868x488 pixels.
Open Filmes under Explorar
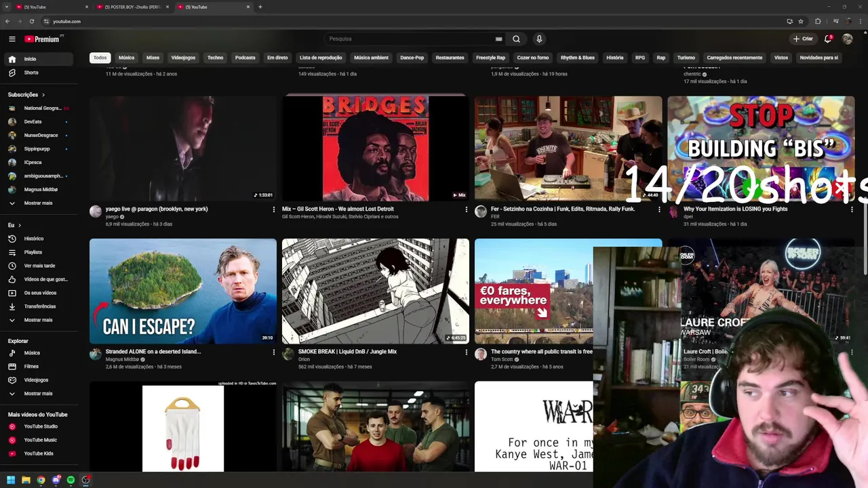[39, 367]
